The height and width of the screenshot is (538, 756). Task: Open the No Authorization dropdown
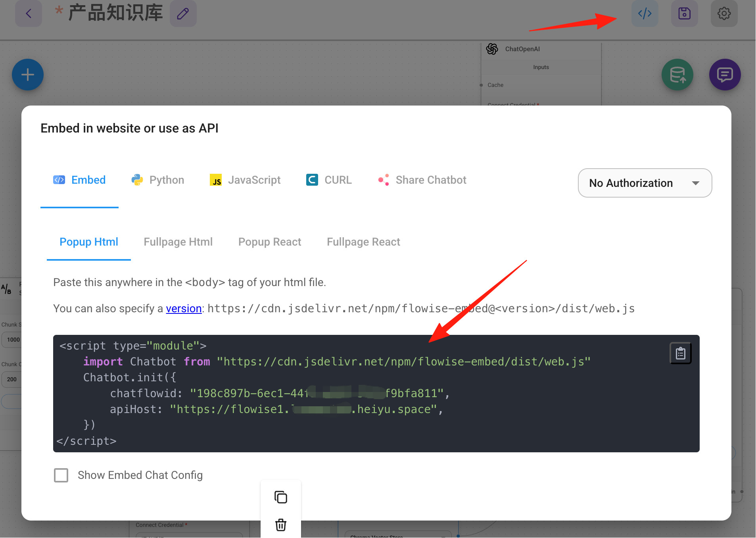coord(645,183)
